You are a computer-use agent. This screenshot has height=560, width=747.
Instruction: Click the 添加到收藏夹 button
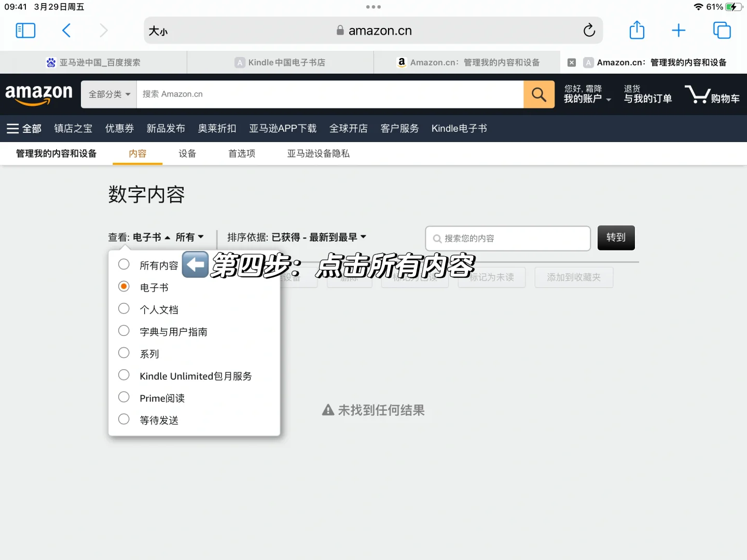(x=574, y=277)
